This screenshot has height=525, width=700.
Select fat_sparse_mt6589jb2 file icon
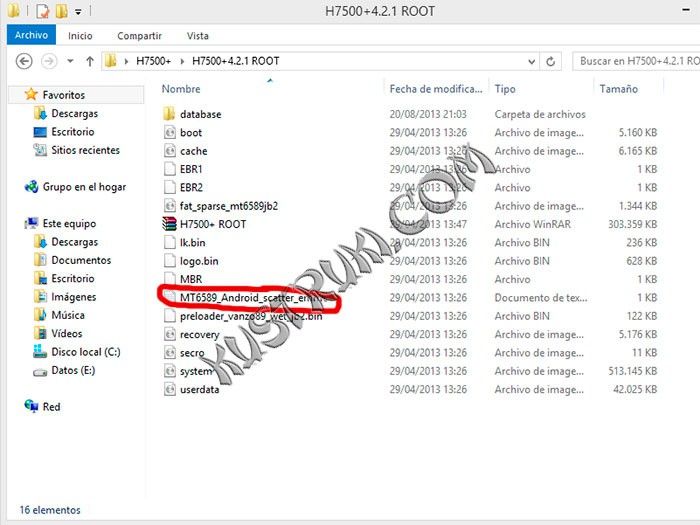coord(170,205)
